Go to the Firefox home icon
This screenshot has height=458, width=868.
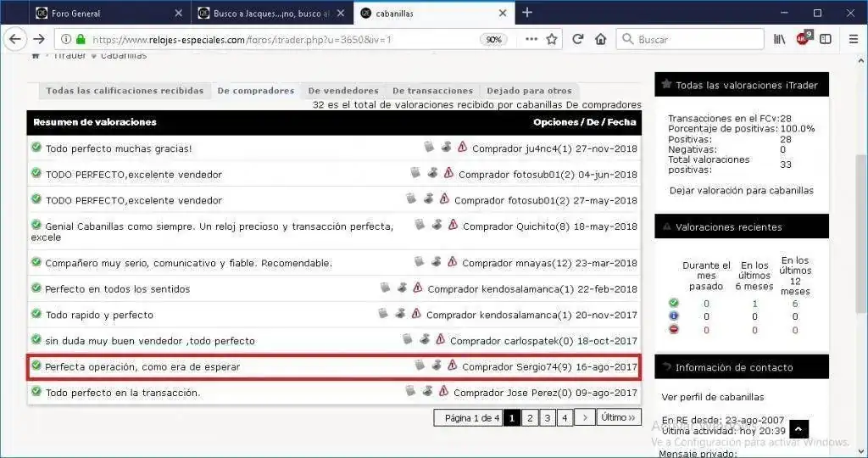600,39
